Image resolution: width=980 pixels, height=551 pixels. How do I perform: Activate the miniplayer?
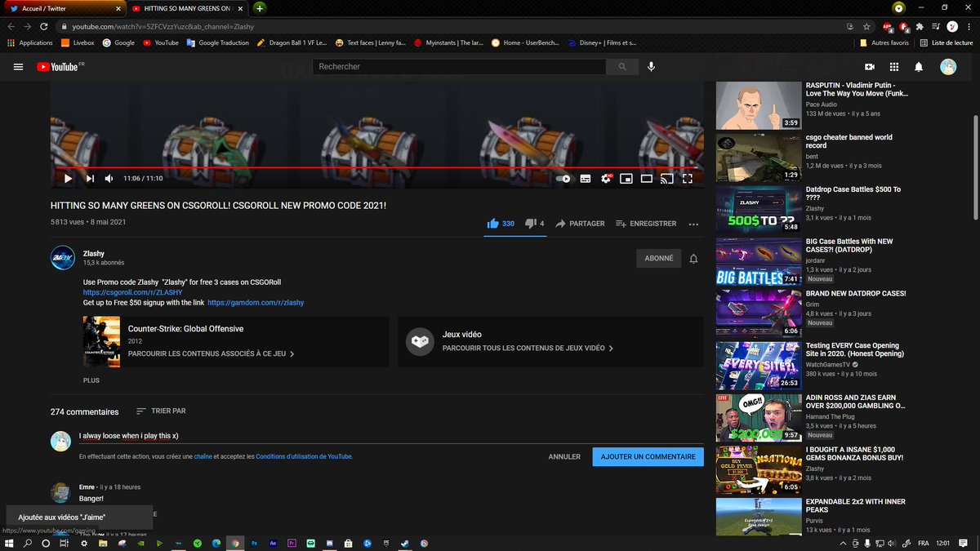pyautogui.click(x=626, y=178)
